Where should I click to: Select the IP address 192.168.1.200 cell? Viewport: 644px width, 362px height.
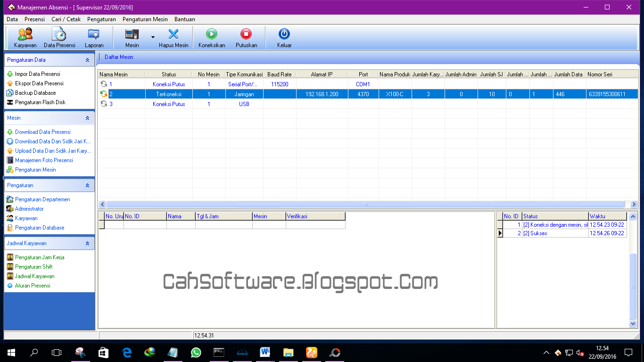[x=322, y=94]
